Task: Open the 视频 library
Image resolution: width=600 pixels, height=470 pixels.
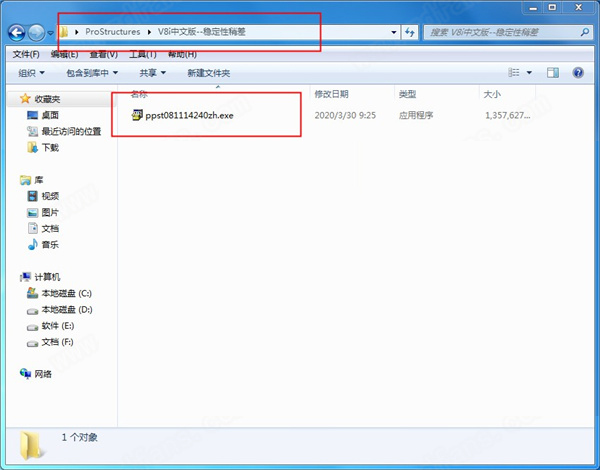Action: pyautogui.click(x=50, y=196)
